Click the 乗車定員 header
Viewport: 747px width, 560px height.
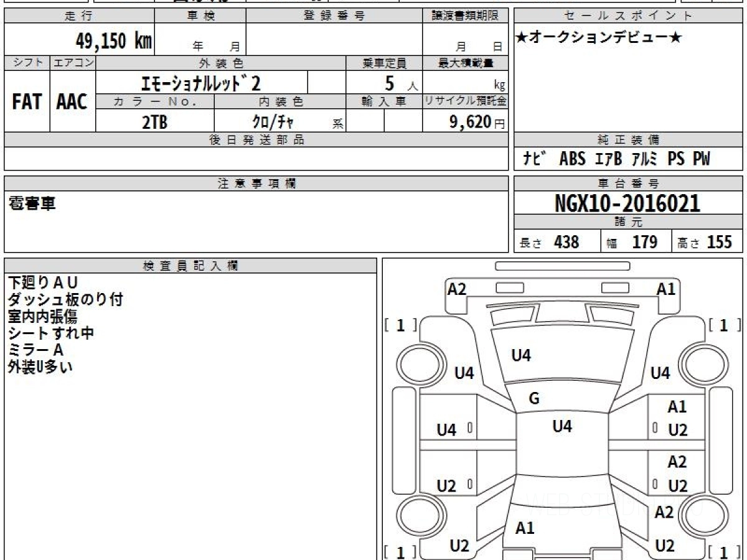click(x=384, y=63)
